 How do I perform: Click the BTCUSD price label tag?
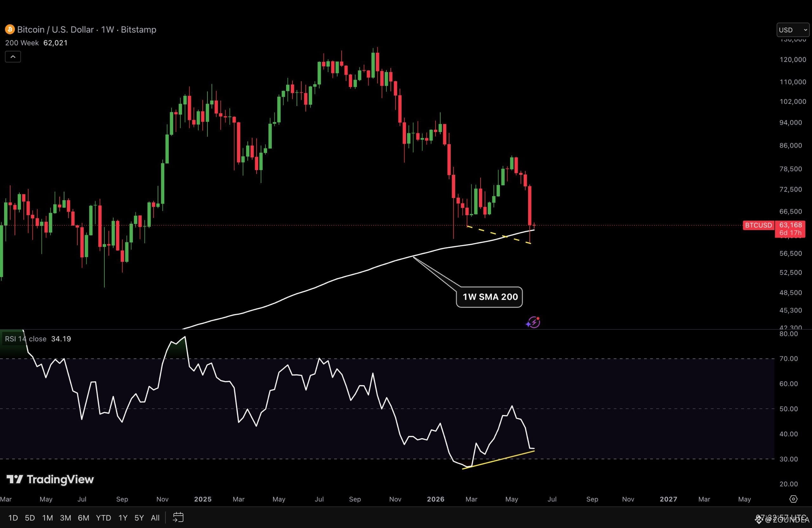758,225
